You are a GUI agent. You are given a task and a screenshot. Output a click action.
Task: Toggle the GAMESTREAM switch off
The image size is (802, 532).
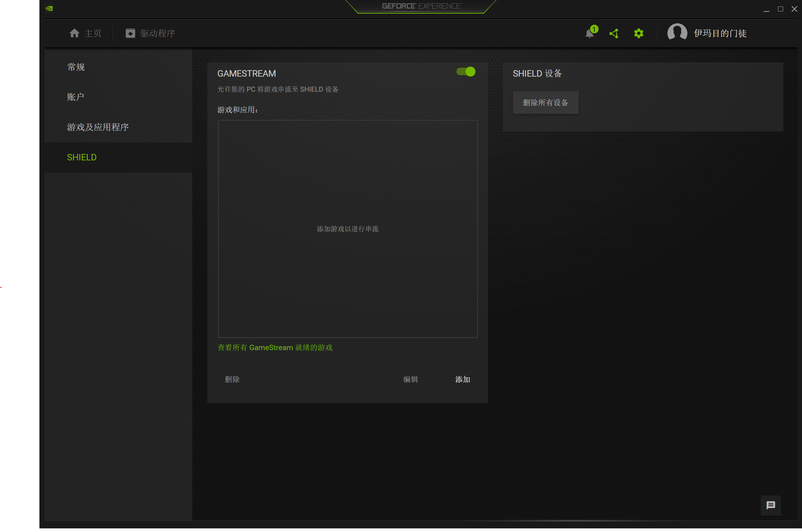[466, 72]
